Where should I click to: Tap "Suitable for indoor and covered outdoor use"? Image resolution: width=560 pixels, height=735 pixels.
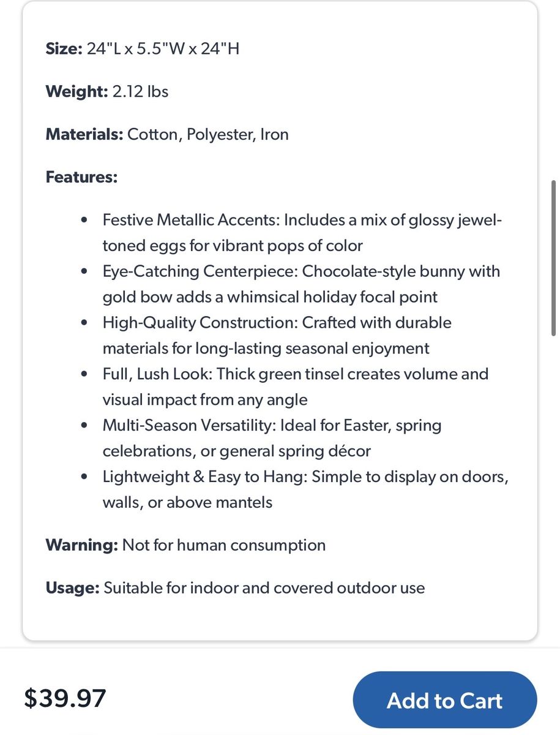(264, 588)
